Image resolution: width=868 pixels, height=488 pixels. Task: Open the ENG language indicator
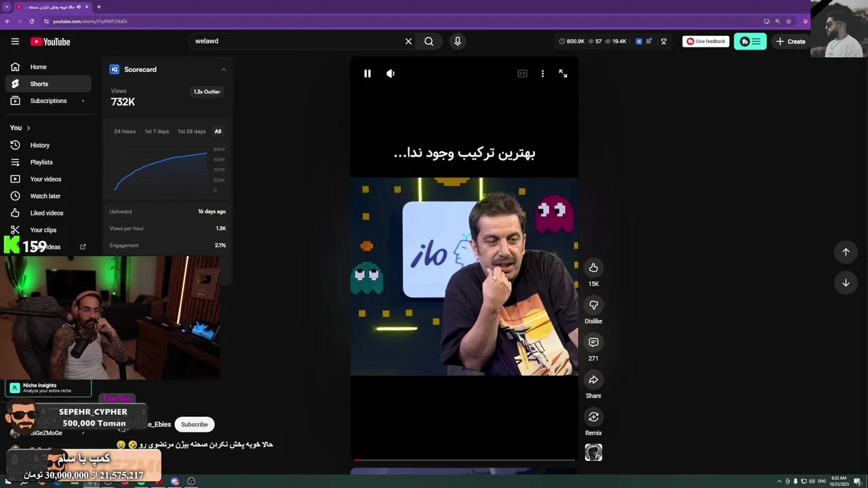(x=822, y=481)
